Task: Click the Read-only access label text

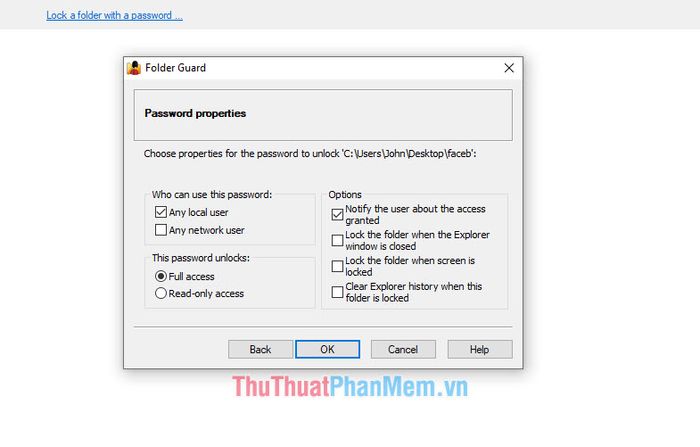Action: click(206, 294)
